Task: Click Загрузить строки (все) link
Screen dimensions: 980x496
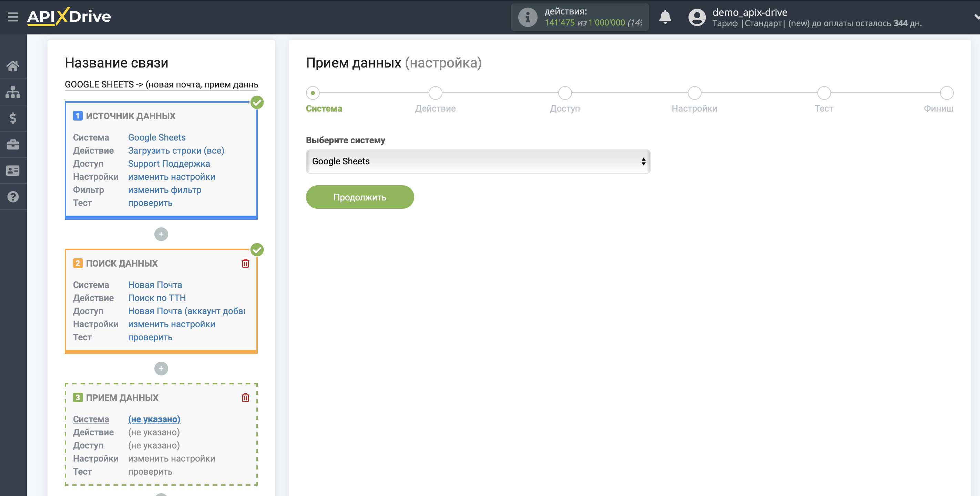Action: pos(176,151)
